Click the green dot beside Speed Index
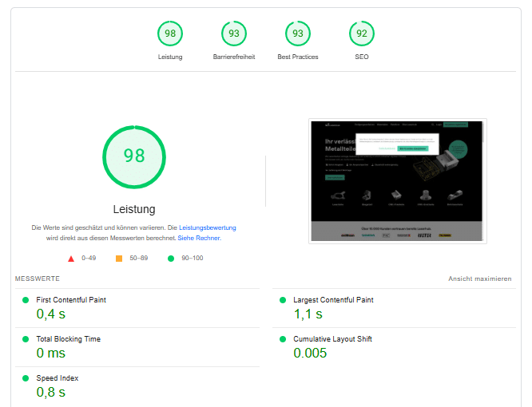Screen dimensions: 532x407 click(26, 378)
